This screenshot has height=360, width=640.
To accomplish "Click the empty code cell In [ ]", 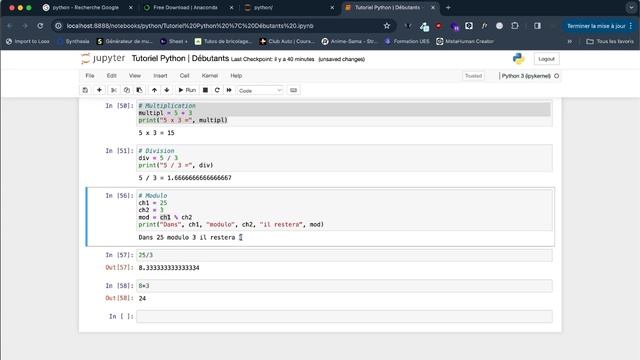I will click(x=344, y=316).
